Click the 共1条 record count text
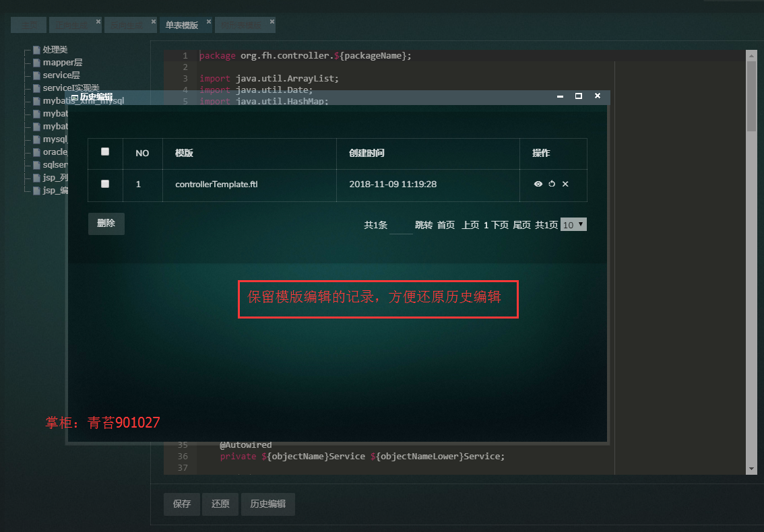The height and width of the screenshot is (532, 764). tap(376, 225)
